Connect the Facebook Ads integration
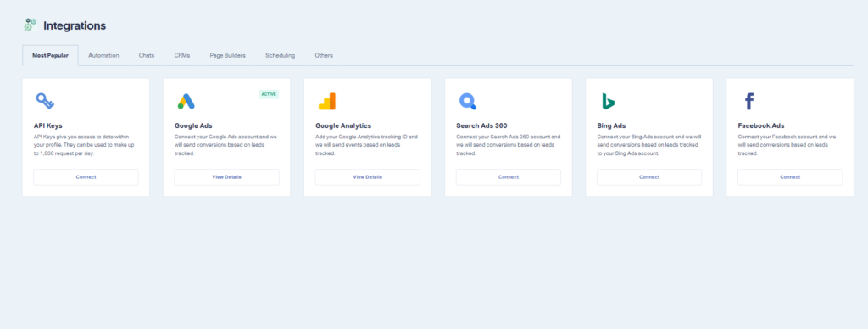Viewport: 868px width, 329px height. click(x=790, y=177)
